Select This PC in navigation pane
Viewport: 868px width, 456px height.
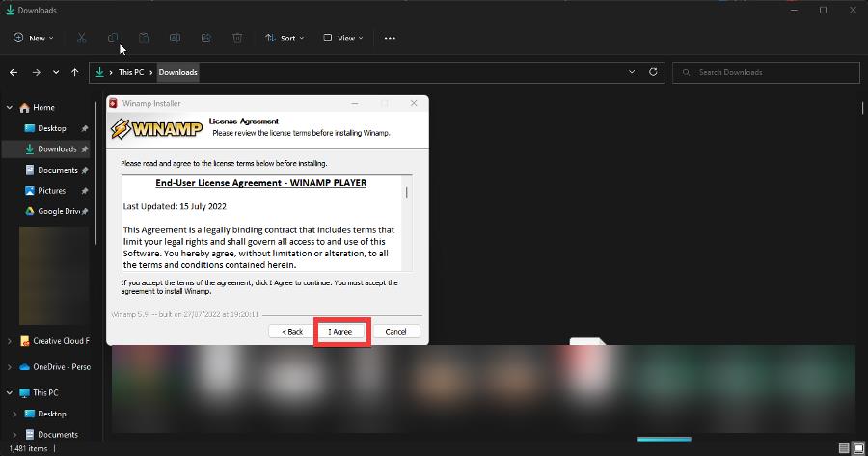[45, 393]
